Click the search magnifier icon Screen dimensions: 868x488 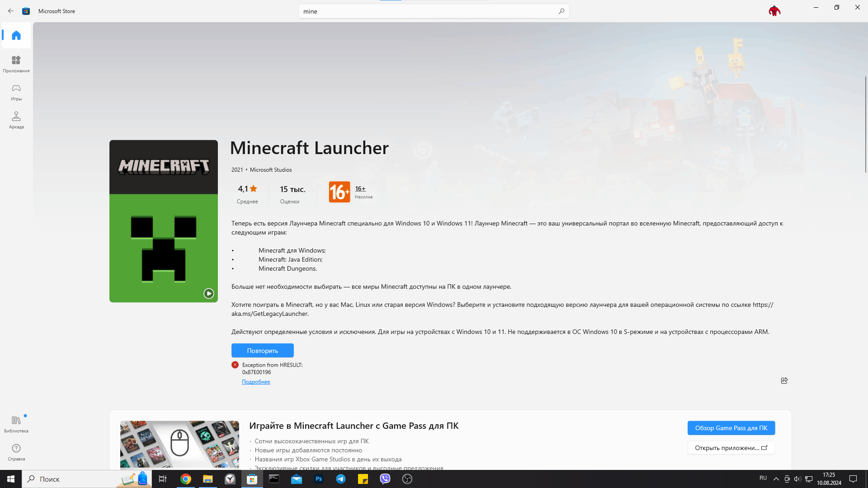coord(561,11)
